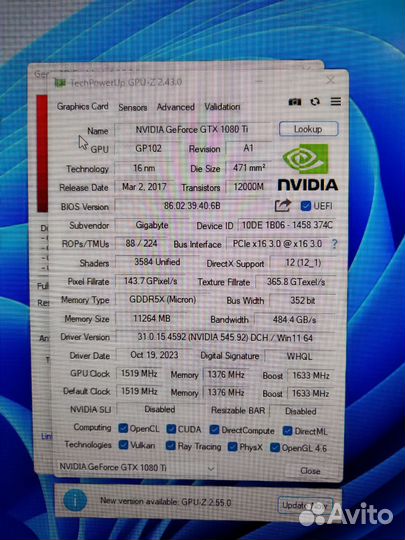Toggle the DirectML checkbox
Image resolution: width=405 pixels, height=540 pixels.
coord(288,430)
